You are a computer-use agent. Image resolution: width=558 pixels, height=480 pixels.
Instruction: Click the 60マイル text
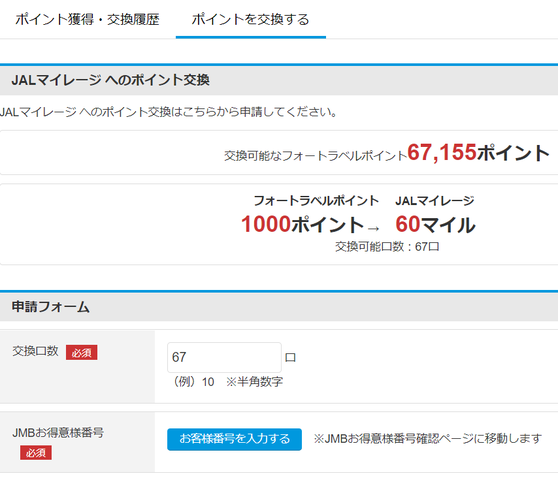(435, 224)
